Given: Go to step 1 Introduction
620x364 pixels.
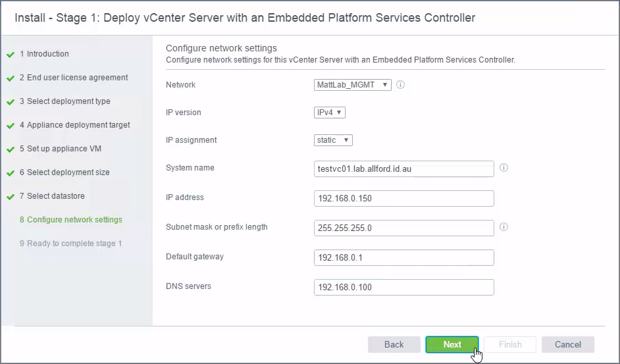Looking at the screenshot, I should point(44,54).
